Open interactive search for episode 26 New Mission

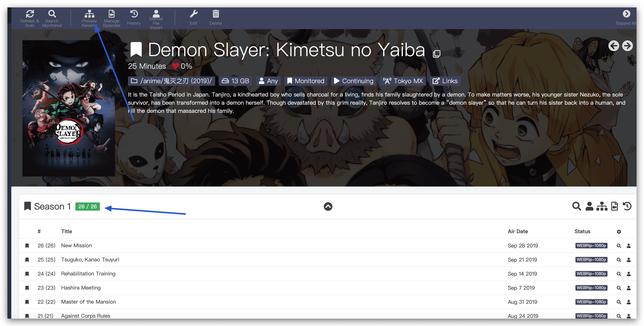pos(628,246)
